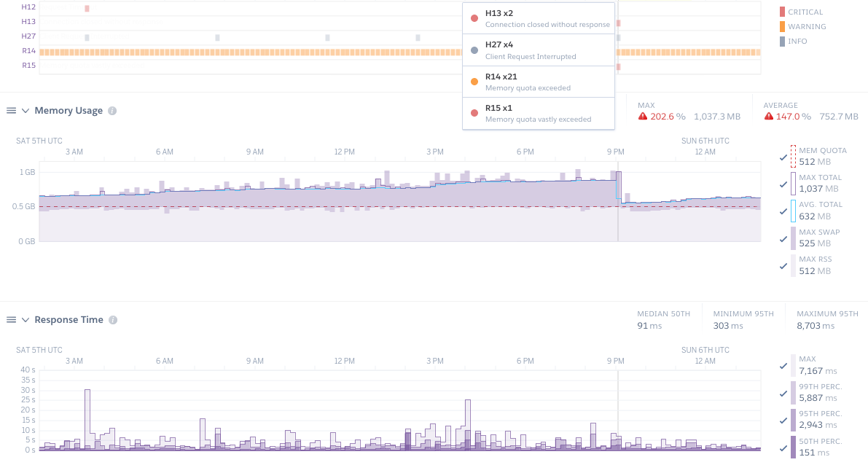The image size is (868, 465).
Task: Toggle the 99TH PERC. series checkmark
Action: click(783, 394)
